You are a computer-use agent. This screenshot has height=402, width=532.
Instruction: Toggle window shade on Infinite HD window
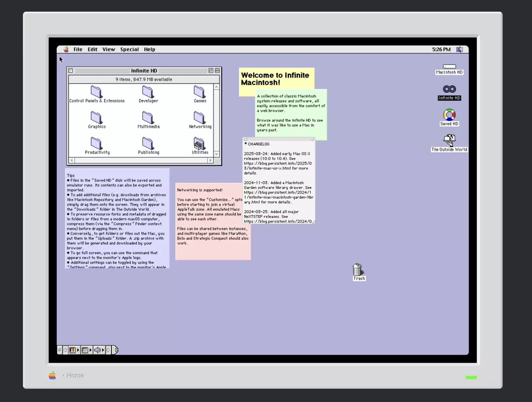click(218, 71)
